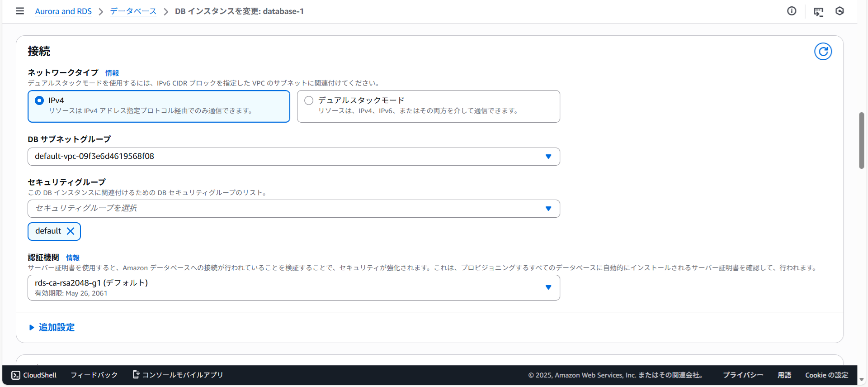The width and height of the screenshot is (868, 387).
Task: Navigate to データベース breadcrumb link
Action: [133, 11]
